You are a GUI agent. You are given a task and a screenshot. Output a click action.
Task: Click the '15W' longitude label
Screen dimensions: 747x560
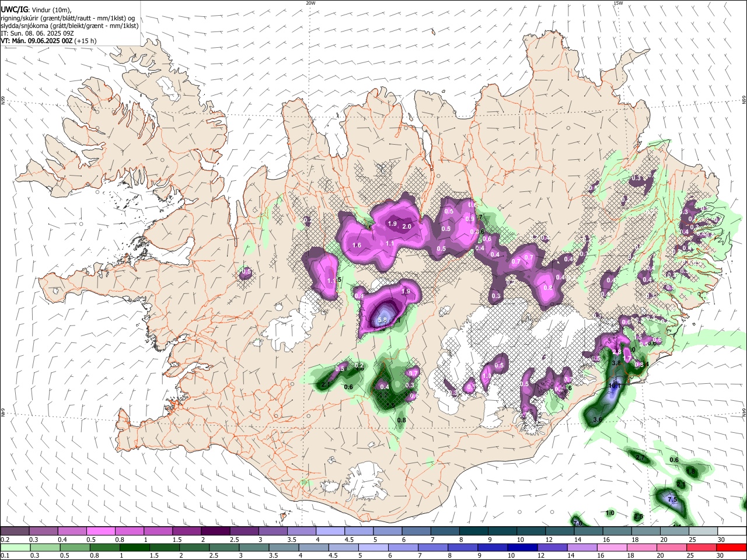click(618, 3)
